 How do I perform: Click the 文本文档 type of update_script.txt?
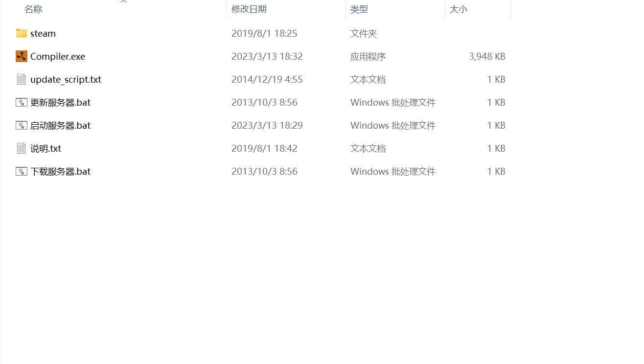pyautogui.click(x=368, y=79)
